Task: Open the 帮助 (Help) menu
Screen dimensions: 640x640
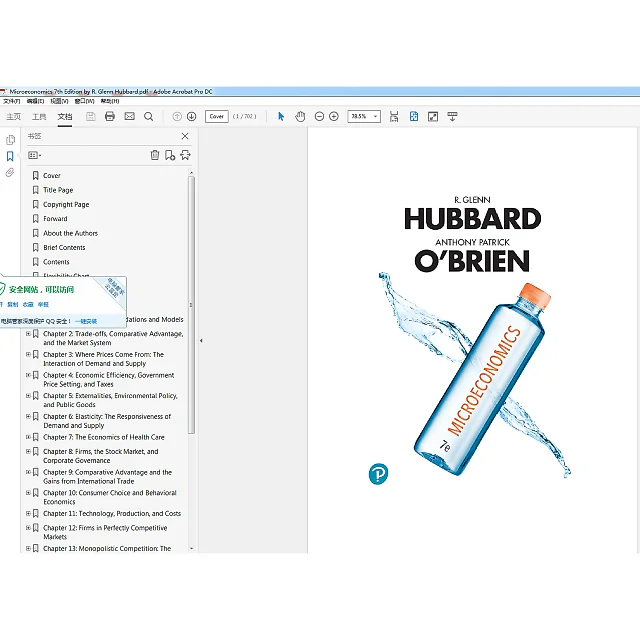Action: point(110,101)
